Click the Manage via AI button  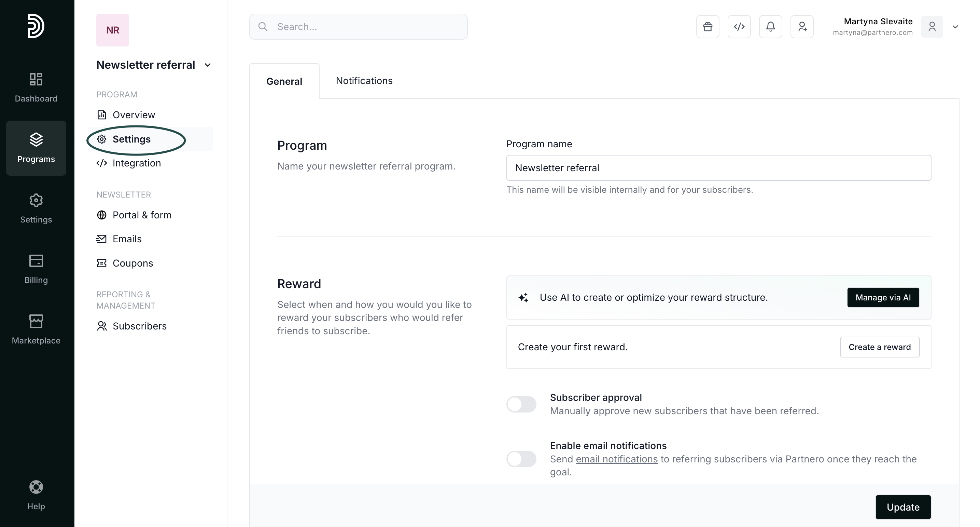tap(883, 297)
